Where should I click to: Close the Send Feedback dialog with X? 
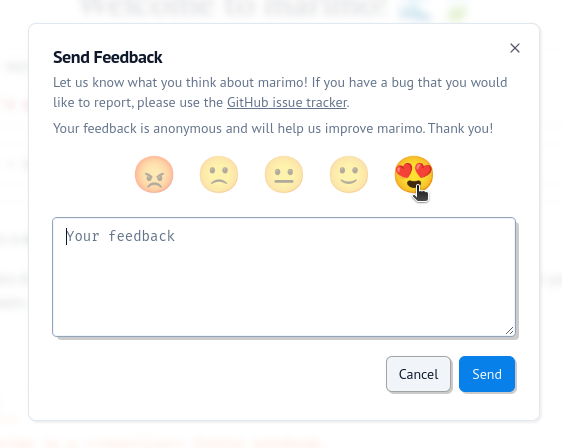click(x=515, y=48)
